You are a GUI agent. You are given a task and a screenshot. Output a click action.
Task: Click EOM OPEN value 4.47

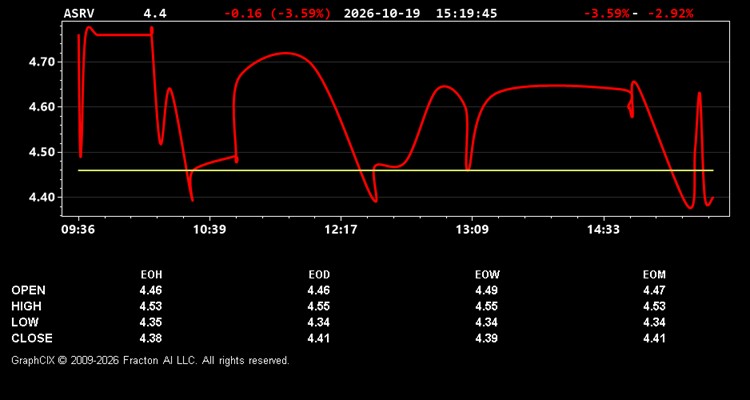(654, 290)
